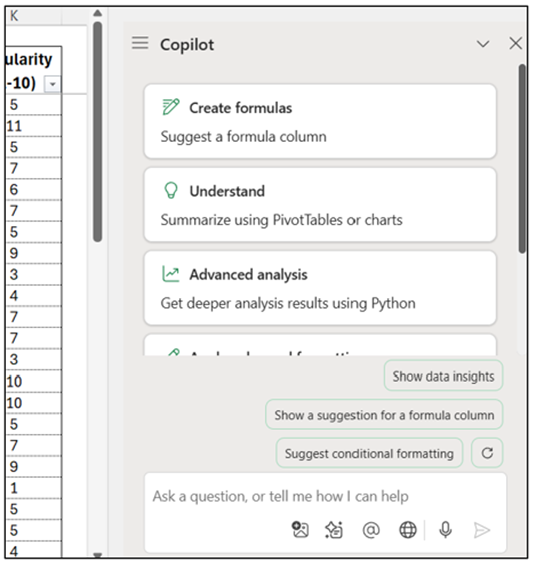The image size is (536, 561).
Task: Click the Understand lightbulb icon
Action: click(171, 190)
